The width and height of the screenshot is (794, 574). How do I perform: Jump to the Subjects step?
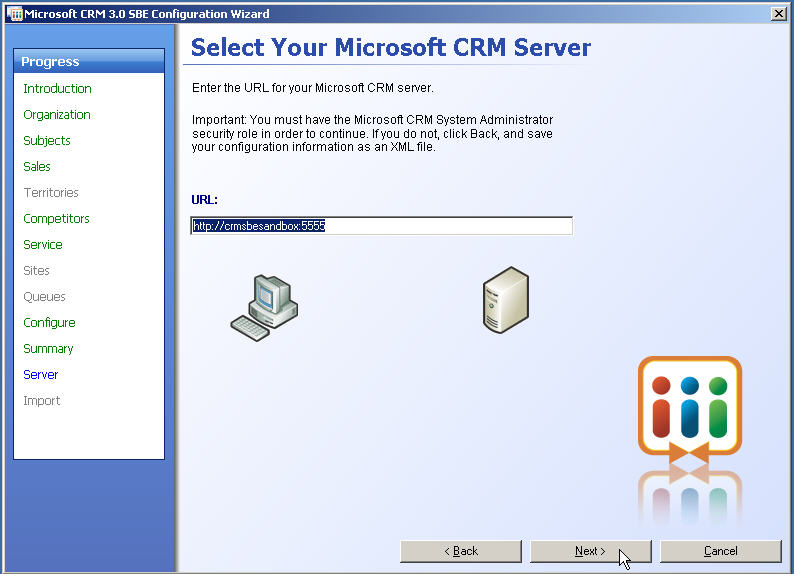click(47, 141)
